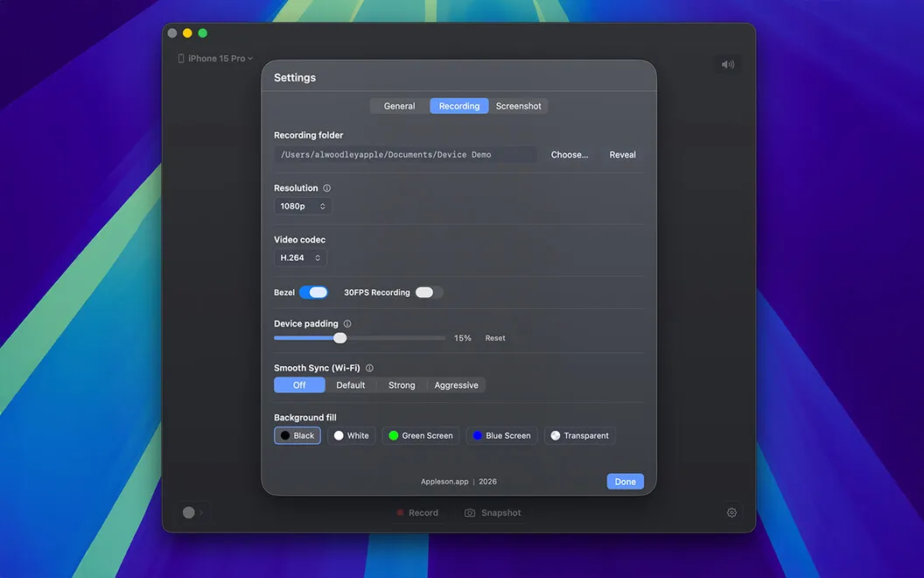Click the yellow minimize window button
Screen dimensions: 924x578
click(x=187, y=33)
